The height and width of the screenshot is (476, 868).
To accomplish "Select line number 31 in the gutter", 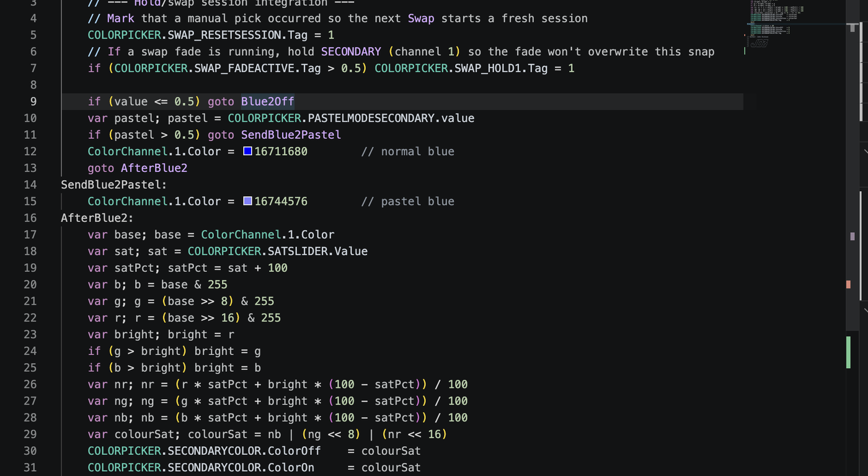I will click(x=30, y=468).
